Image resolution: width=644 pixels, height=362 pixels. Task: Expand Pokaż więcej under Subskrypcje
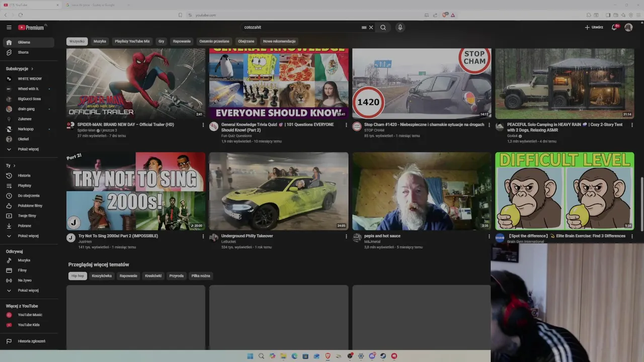pos(28,149)
